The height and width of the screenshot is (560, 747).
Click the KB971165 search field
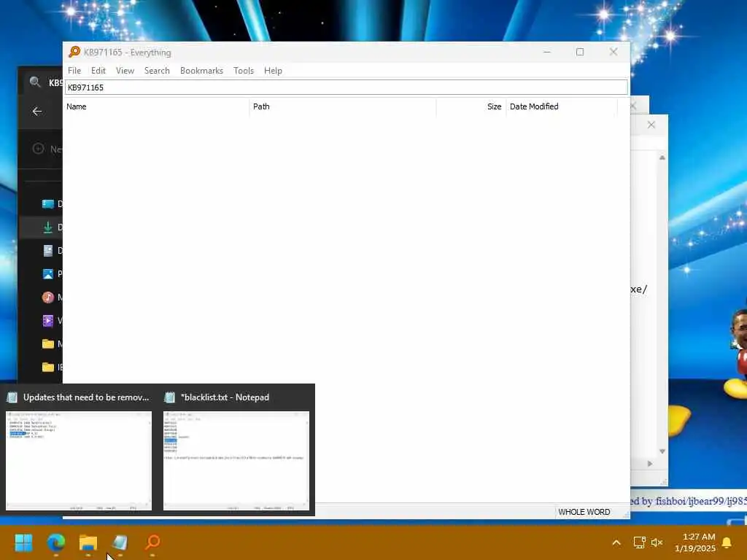[x=346, y=87]
